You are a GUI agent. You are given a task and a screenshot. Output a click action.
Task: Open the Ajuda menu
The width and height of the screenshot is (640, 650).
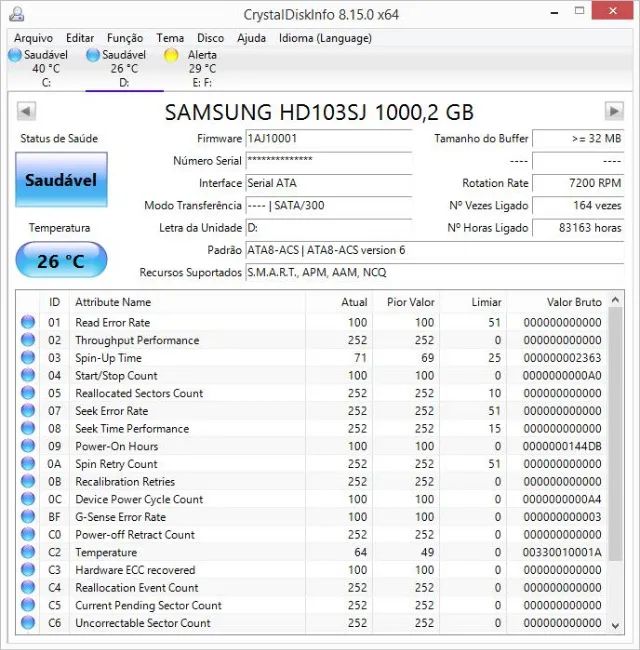point(251,38)
